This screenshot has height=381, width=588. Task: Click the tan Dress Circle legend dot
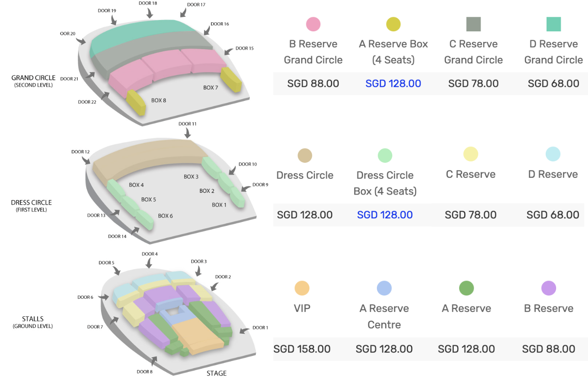point(304,155)
